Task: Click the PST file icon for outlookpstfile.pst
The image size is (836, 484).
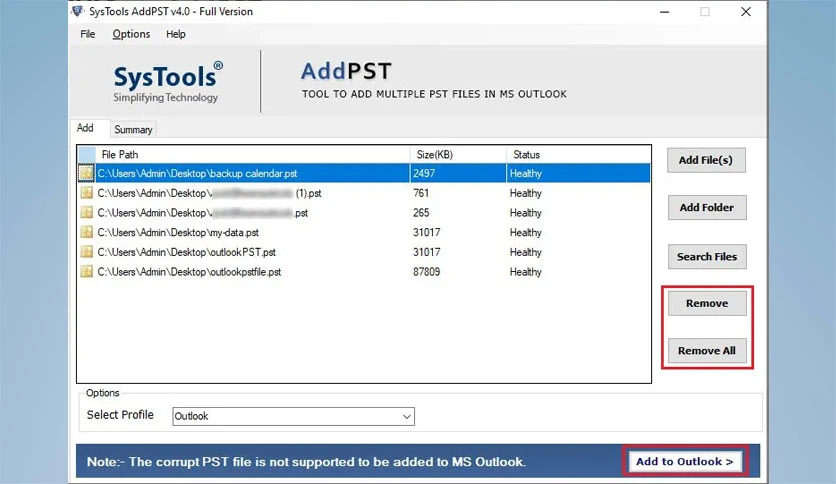Action: pyautogui.click(x=86, y=272)
